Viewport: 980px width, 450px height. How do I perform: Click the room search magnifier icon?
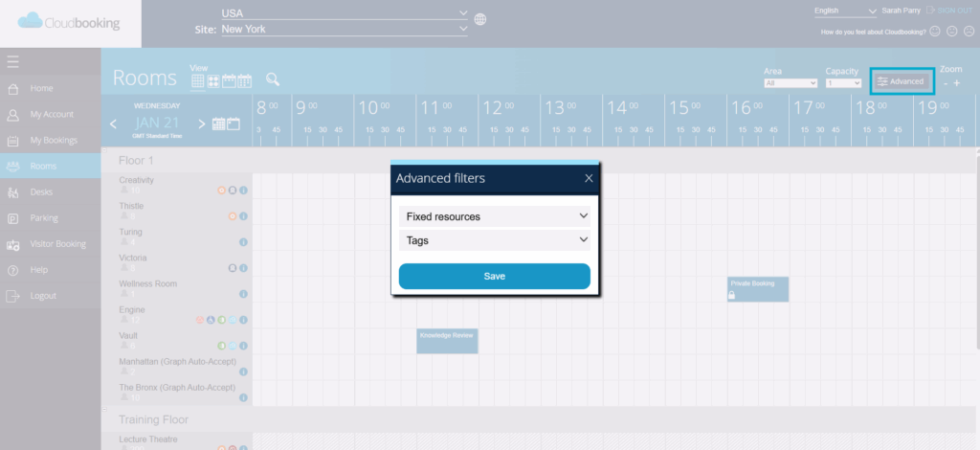point(273,79)
